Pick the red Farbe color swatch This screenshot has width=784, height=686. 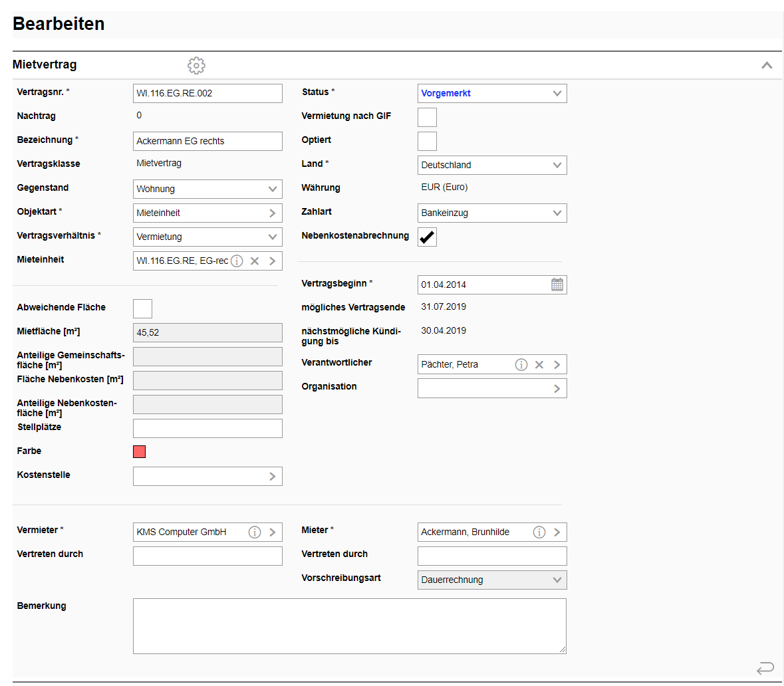(x=140, y=452)
